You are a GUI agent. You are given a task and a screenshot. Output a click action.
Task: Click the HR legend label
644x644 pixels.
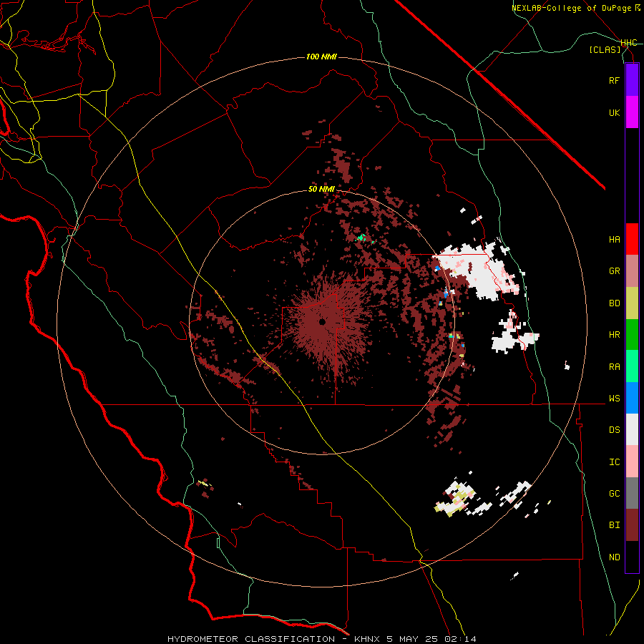pos(614,335)
